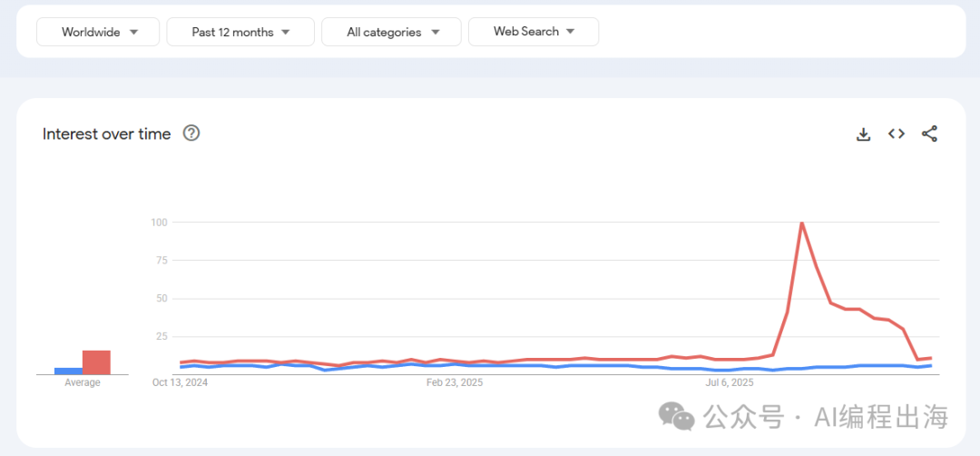Open the help question mark icon
The image size is (980, 456).
point(191,134)
